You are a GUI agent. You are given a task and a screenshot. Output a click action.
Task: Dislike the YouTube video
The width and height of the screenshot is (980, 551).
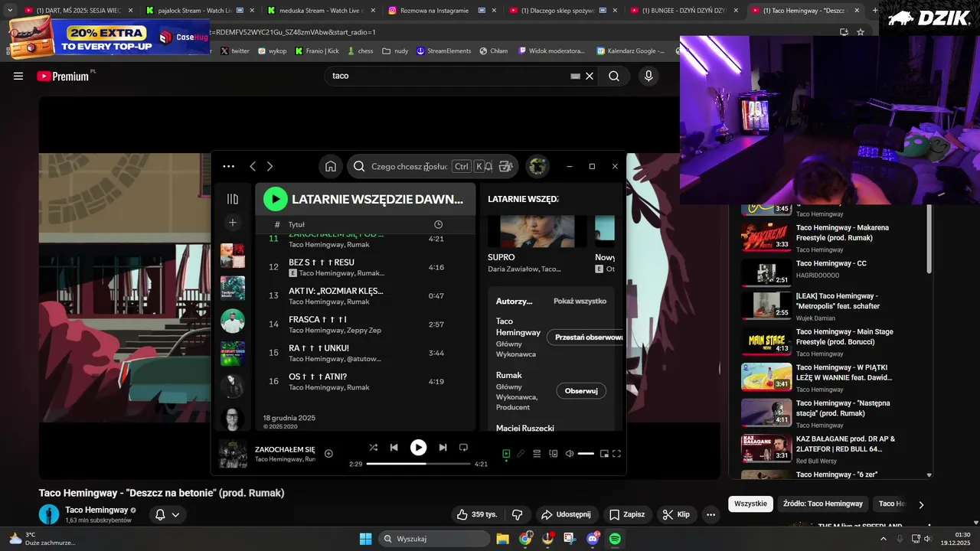518,514
